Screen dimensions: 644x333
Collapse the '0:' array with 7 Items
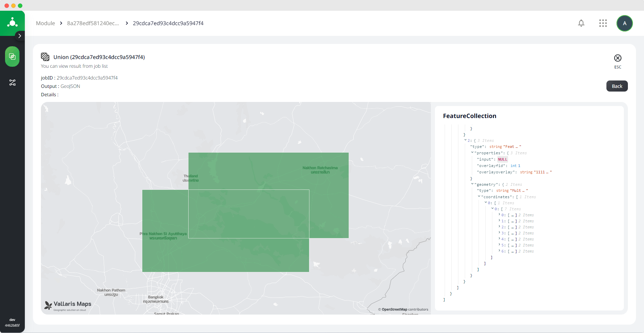(492, 209)
